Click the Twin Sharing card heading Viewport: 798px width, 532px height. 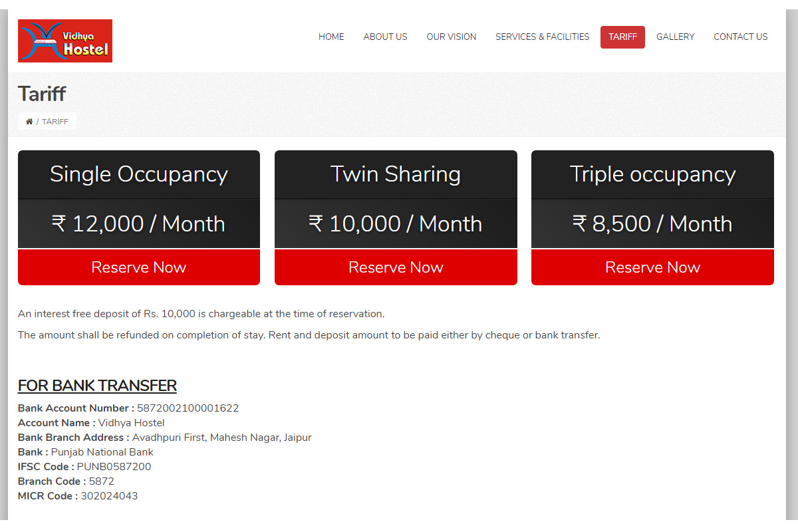396,174
